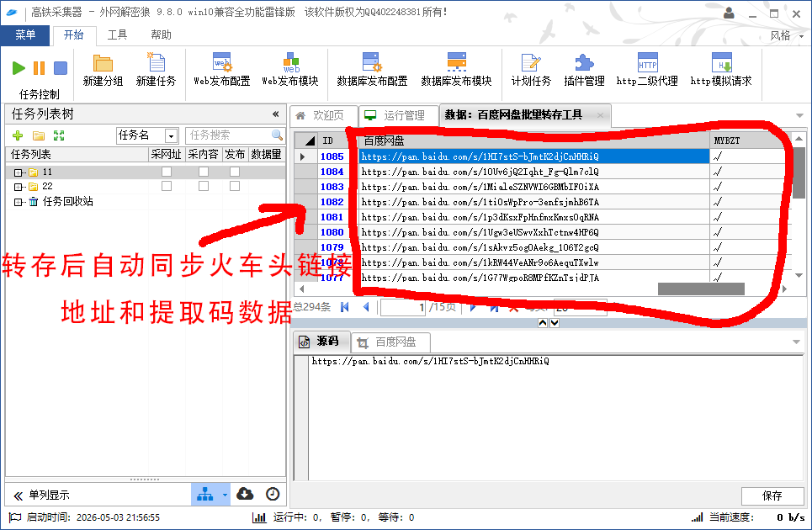The image size is (812, 530).
Task: Click the 保存 button
Action: tap(772, 496)
